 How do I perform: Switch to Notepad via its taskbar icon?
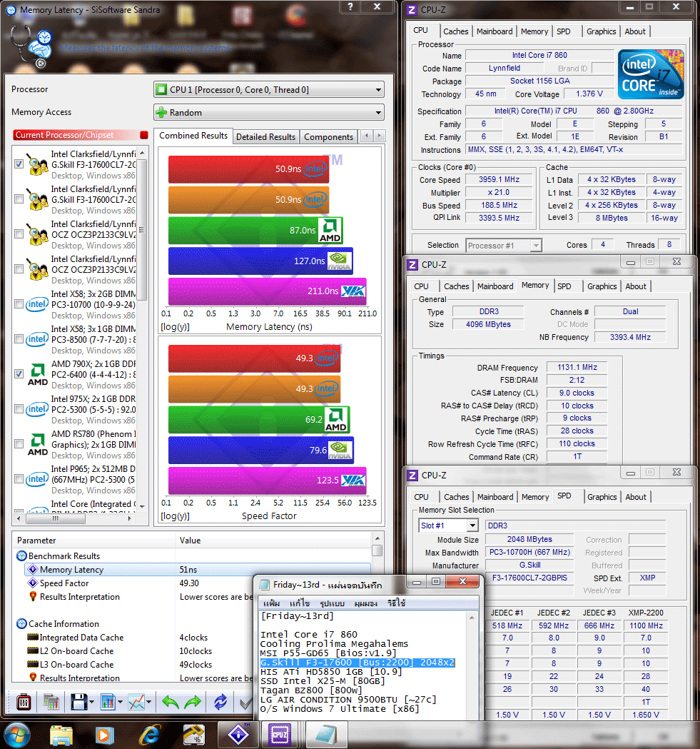click(327, 735)
